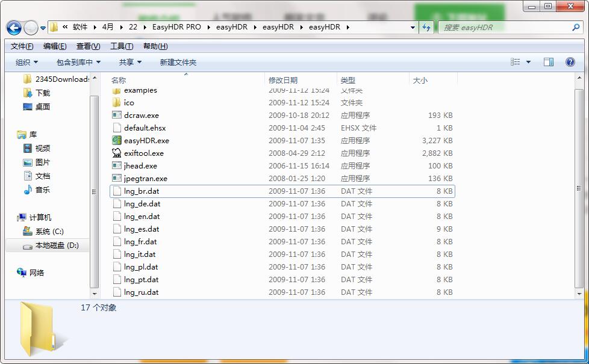589x364 pixels.
Task: Select the ico folder icon
Action: [116, 102]
